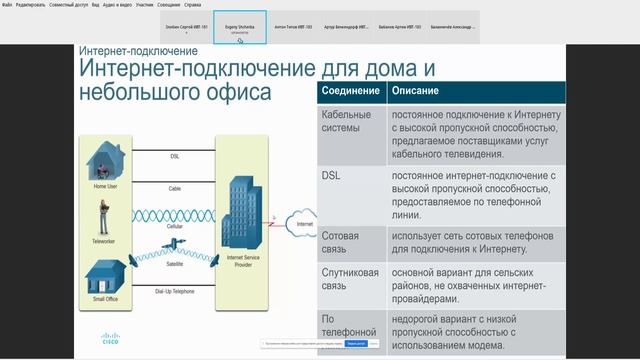Click the Cable line label in diagram

click(174, 189)
